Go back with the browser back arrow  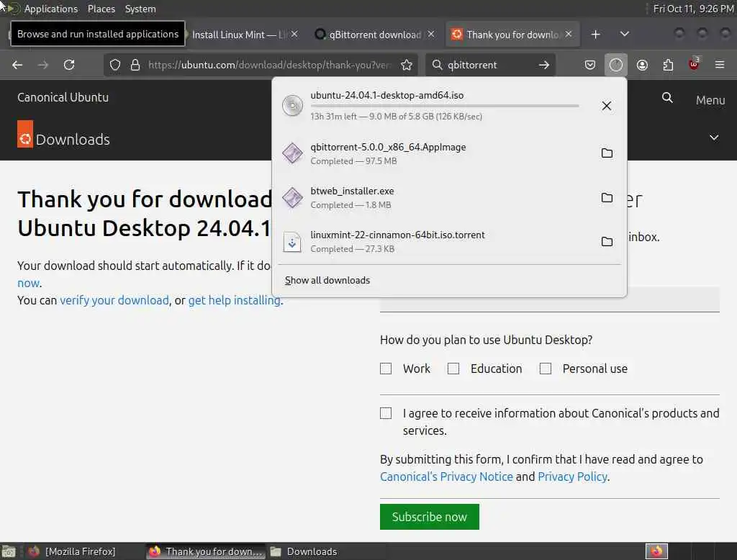point(17,65)
